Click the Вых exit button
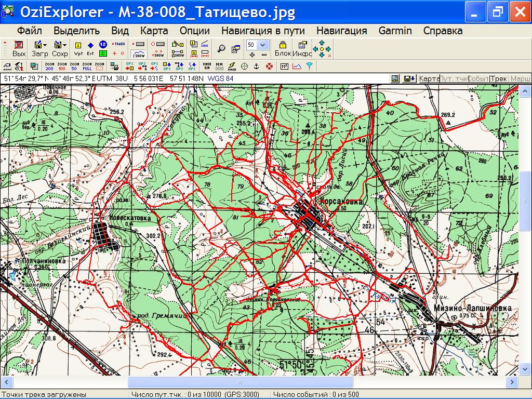 pyautogui.click(x=19, y=49)
